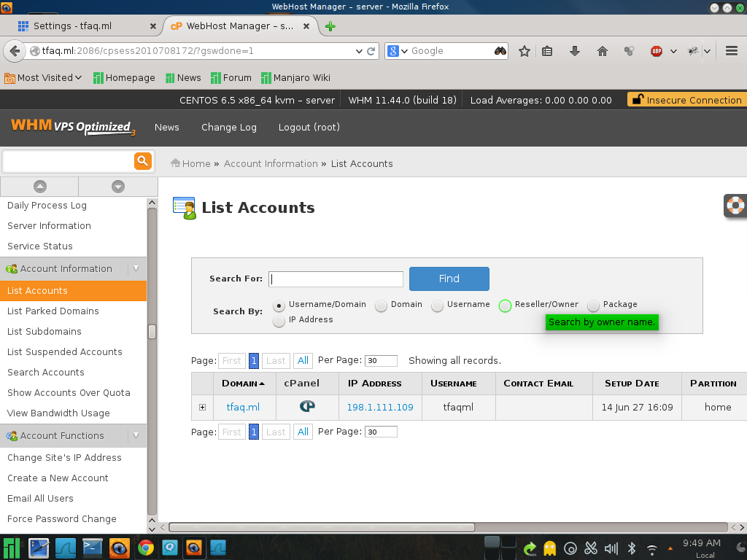Click the Firefox home toolbar icon
Image resolution: width=747 pixels, height=560 pixels.
coord(602,51)
